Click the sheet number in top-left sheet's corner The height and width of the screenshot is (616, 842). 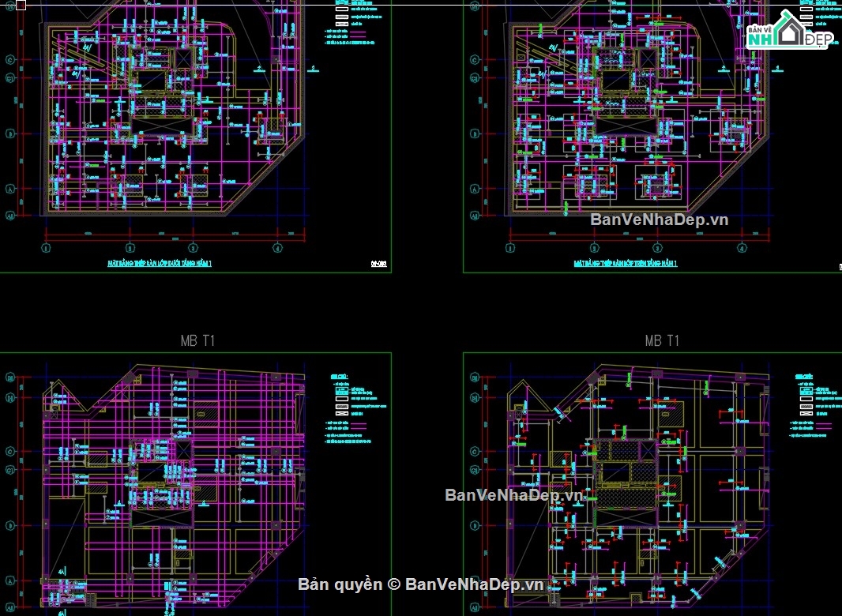click(x=378, y=264)
